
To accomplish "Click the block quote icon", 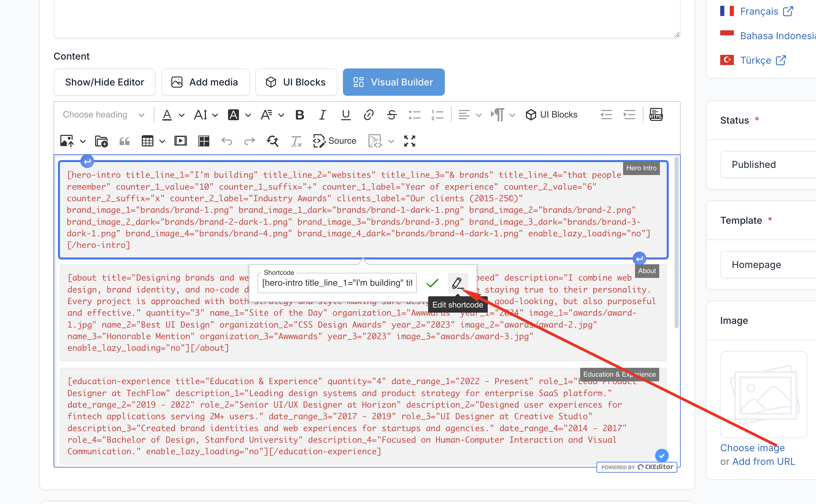I will [x=124, y=141].
